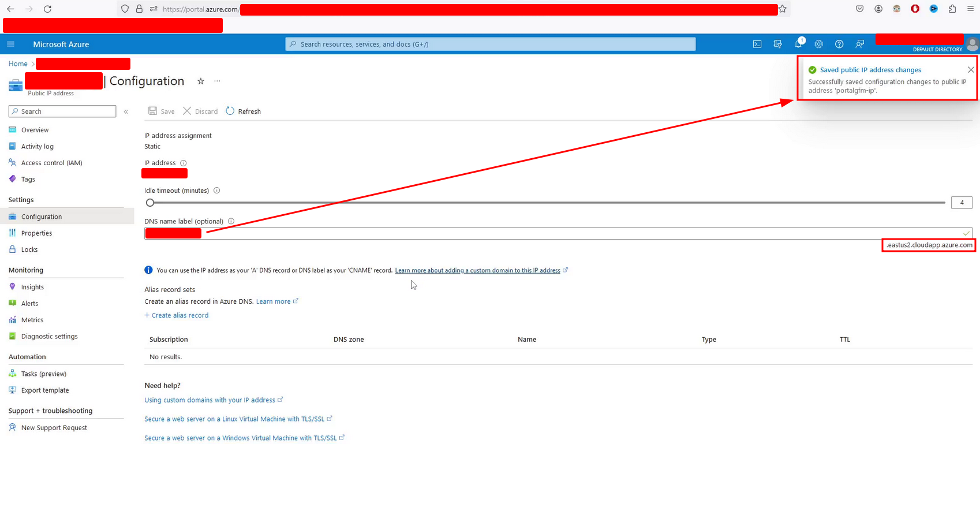Click the idle timeout value box showing 4
Viewport: 980px width, 507px height.
click(962, 203)
